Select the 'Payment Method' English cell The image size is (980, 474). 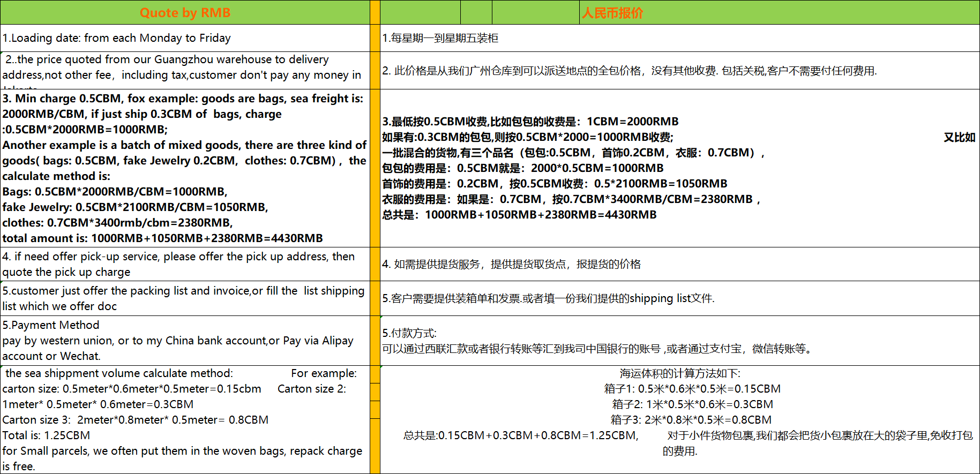click(185, 341)
